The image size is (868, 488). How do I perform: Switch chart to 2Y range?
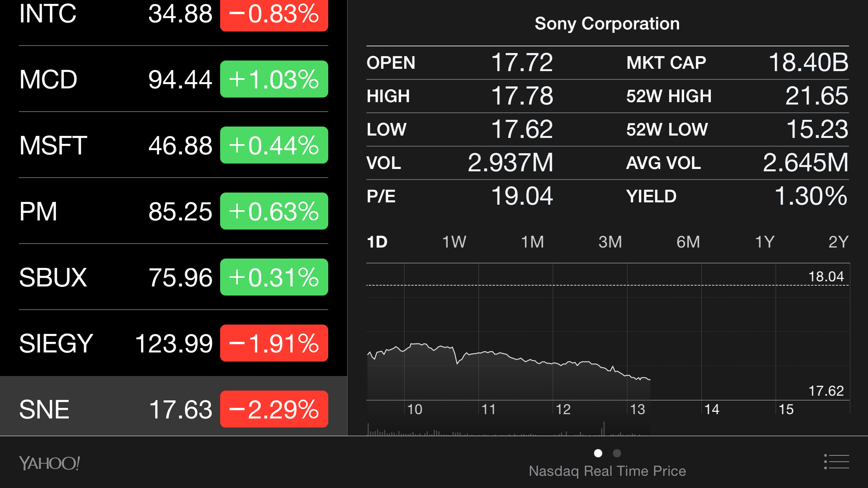[x=838, y=242]
